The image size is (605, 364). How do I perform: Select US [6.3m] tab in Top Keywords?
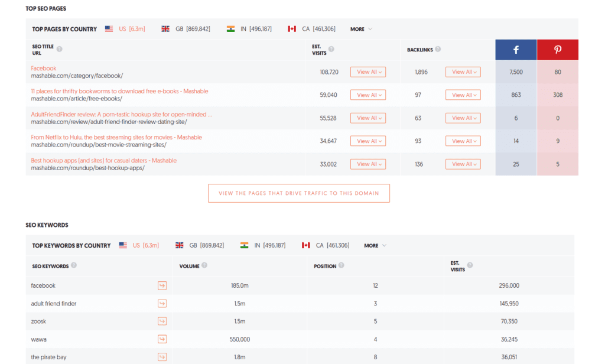146,245
